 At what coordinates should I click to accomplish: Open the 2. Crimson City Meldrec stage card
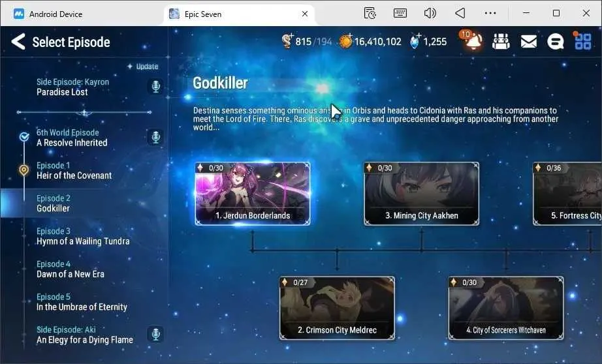(x=337, y=308)
